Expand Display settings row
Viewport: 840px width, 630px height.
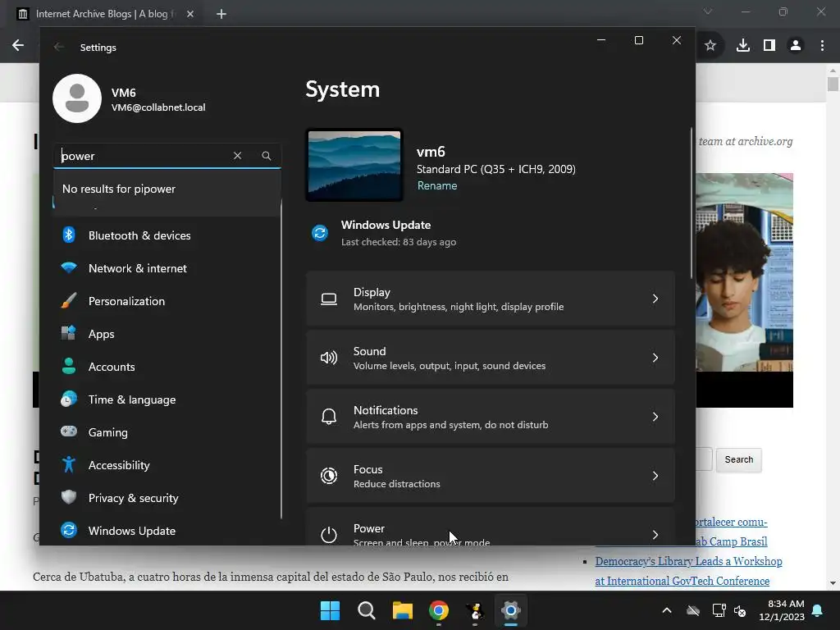[x=491, y=299]
